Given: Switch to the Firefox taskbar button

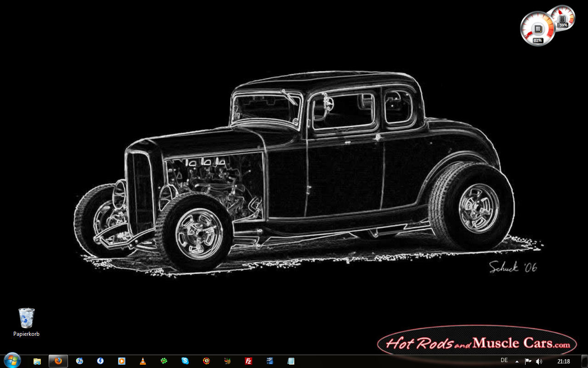Looking at the screenshot, I should click(x=58, y=361).
